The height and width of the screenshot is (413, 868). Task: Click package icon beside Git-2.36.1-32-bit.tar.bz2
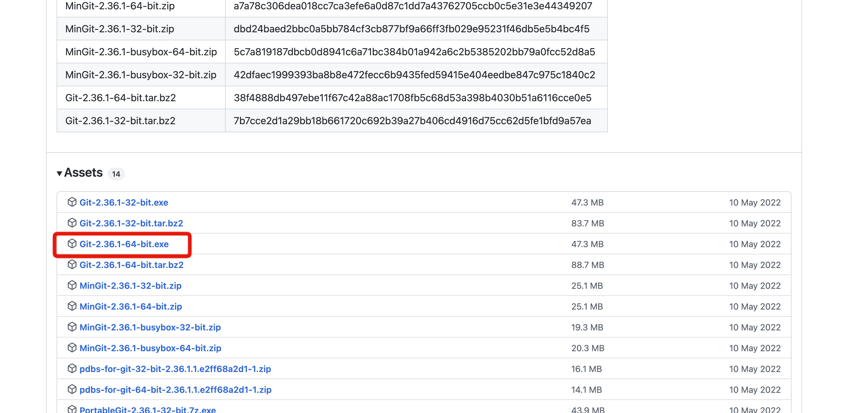(72, 223)
